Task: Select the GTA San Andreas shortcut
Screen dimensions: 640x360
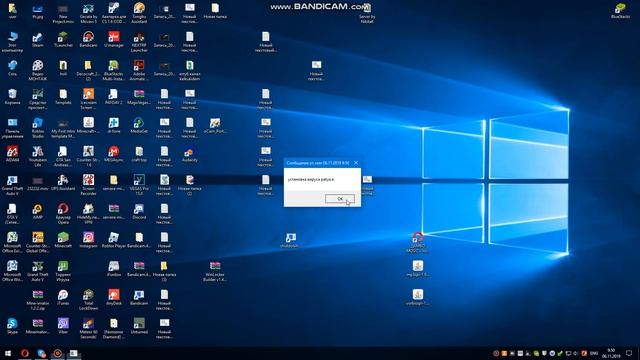Action: (63, 157)
